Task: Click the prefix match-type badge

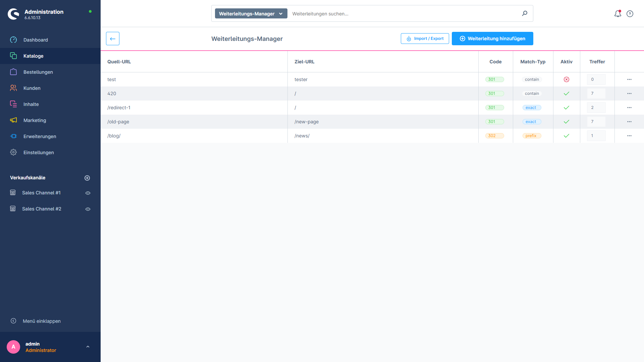Action: tap(532, 136)
